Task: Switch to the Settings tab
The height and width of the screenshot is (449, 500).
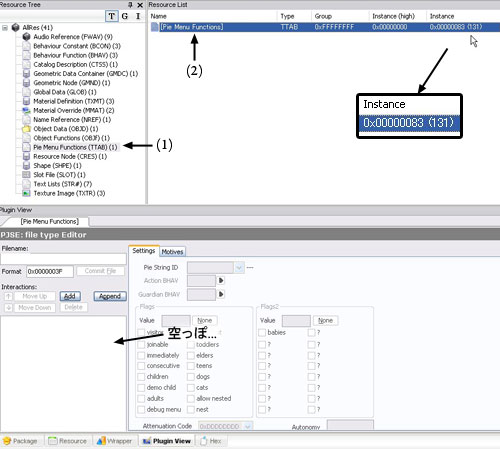Action: point(144,251)
